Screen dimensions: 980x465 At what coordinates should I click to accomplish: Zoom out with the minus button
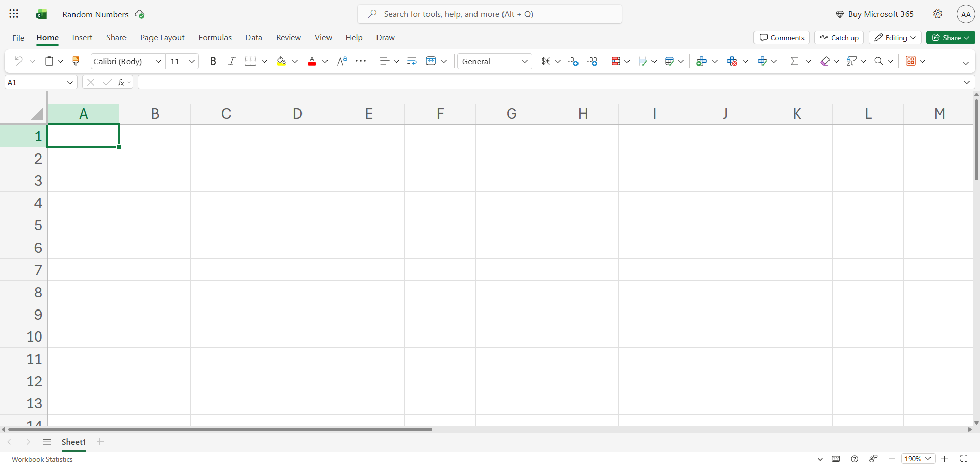point(892,459)
